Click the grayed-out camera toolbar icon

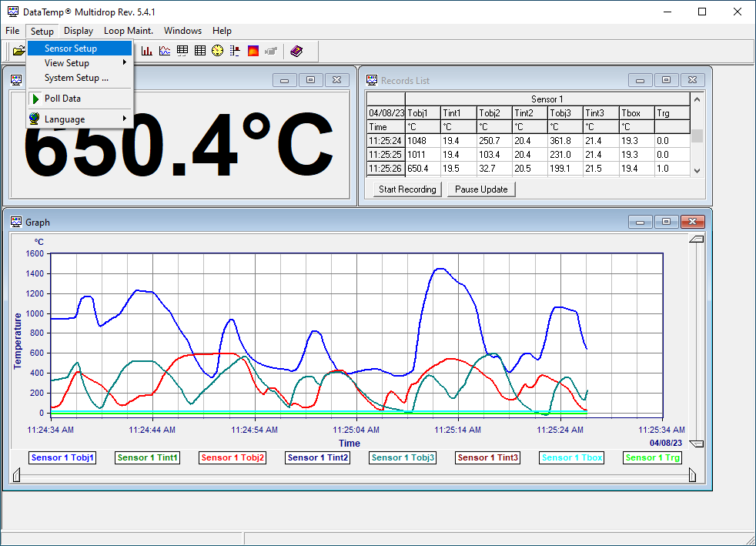click(x=271, y=51)
